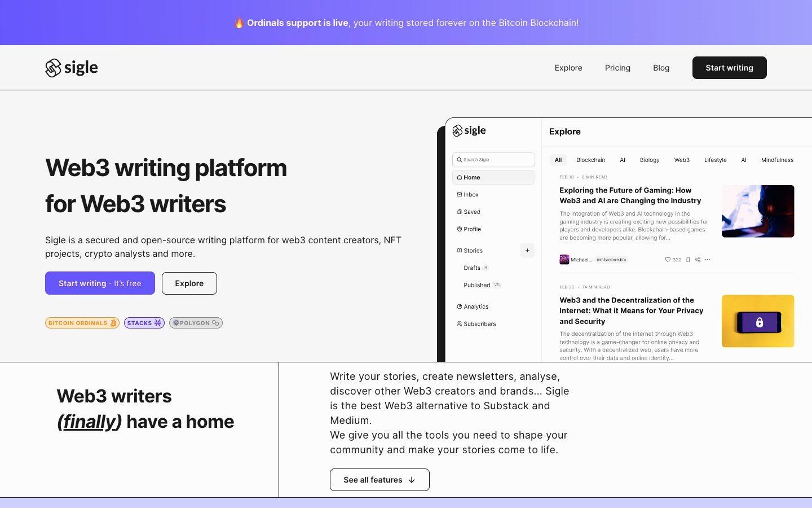Screen dimensions: 812x508
Task: Click the bookmark icon on the gaming article
Action: point(688,260)
